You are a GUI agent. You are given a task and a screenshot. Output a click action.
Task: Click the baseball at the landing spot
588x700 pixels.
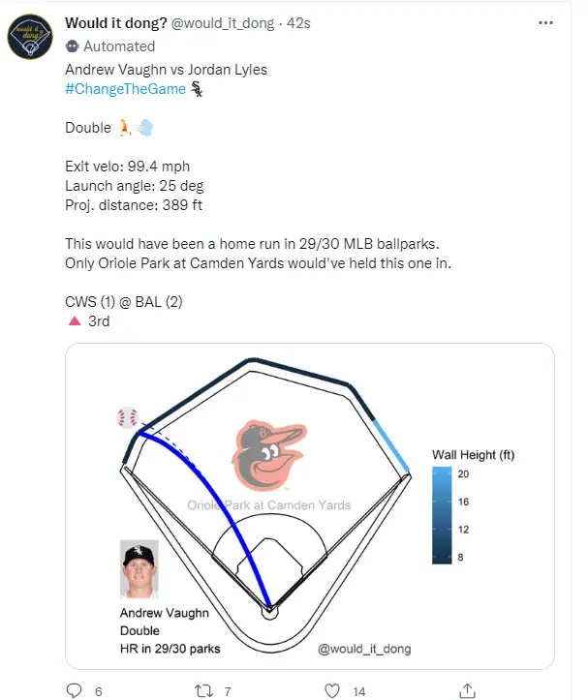[127, 418]
